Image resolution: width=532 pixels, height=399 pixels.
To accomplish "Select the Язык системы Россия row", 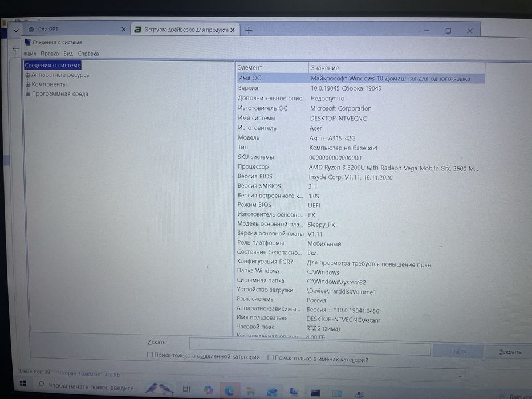I will tap(360, 300).
